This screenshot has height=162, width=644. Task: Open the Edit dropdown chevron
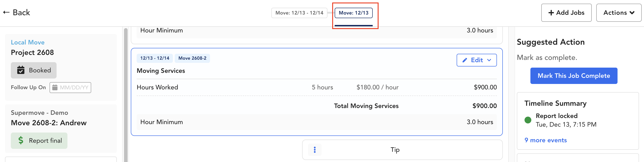(x=489, y=60)
